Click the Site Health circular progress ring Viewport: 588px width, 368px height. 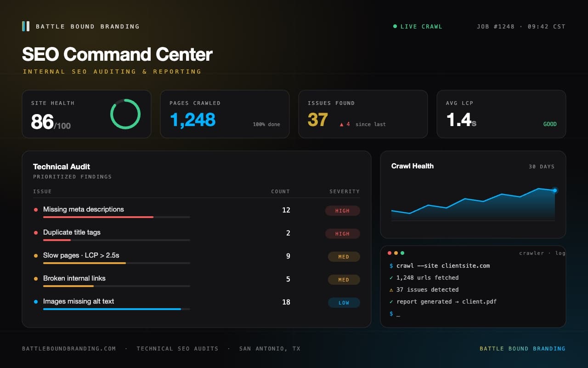point(125,114)
